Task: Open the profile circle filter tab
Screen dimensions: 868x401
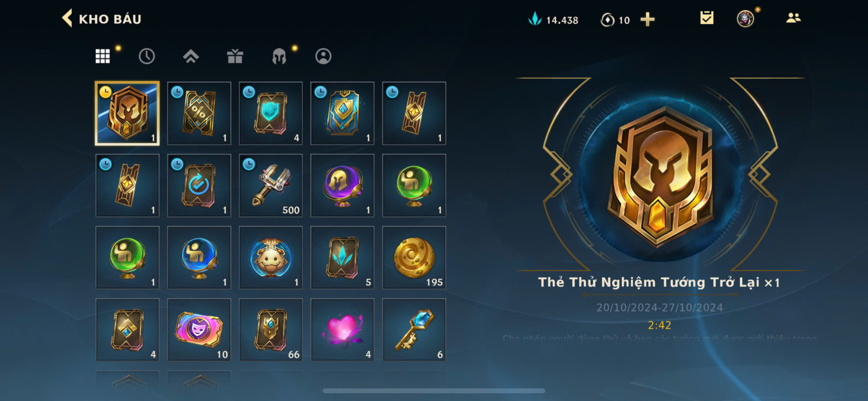Action: pyautogui.click(x=323, y=56)
